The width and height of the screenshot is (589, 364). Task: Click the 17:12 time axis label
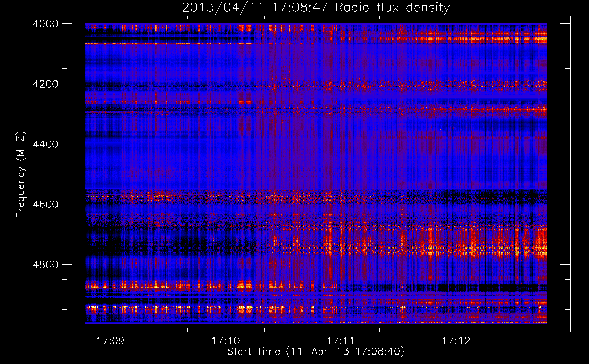[456, 341]
